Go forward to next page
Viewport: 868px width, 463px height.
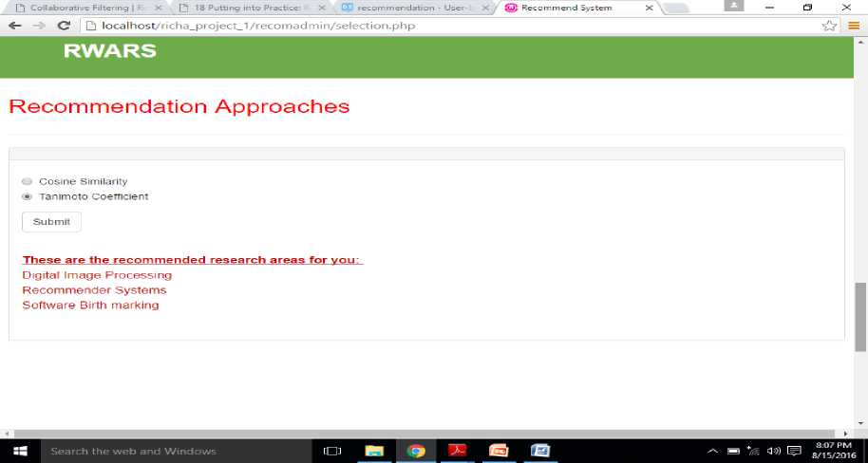(x=39, y=26)
